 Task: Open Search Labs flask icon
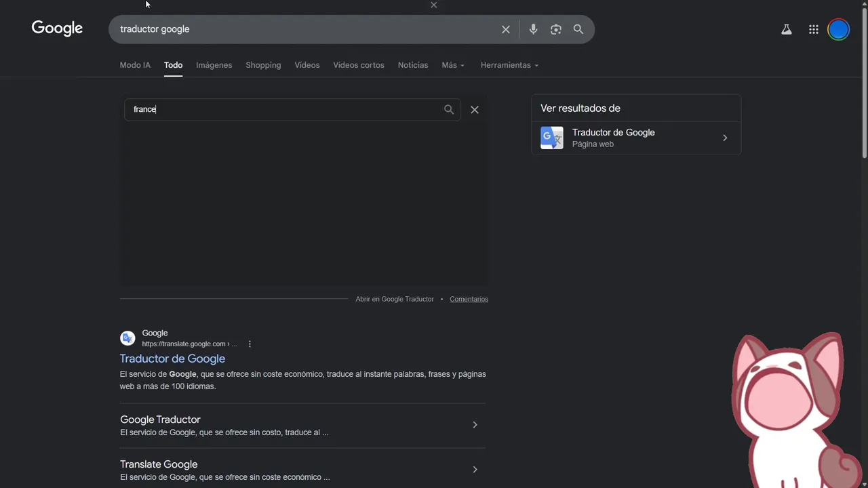coord(787,29)
